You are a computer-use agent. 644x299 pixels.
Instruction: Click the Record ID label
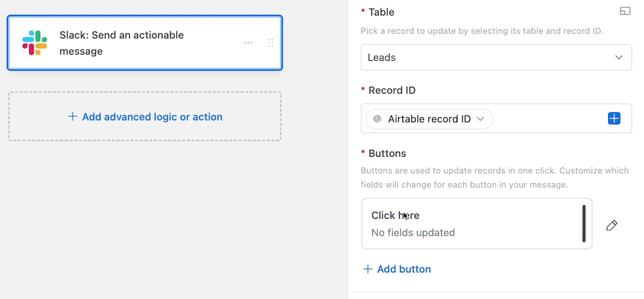[x=392, y=90]
